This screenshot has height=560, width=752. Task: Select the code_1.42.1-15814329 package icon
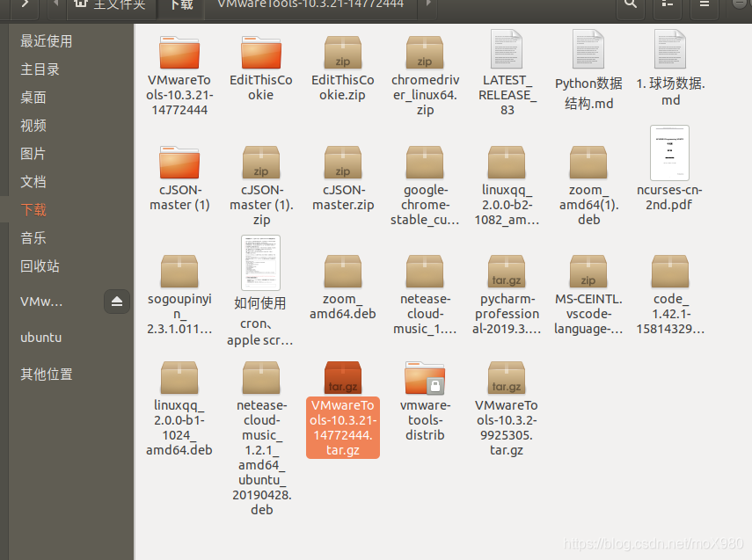coord(670,272)
